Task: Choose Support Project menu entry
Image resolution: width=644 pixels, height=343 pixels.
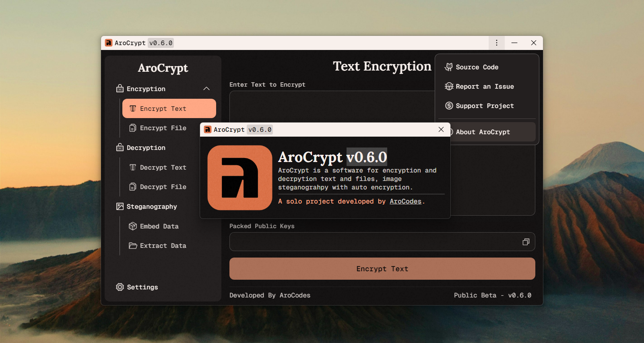Action: [487, 106]
